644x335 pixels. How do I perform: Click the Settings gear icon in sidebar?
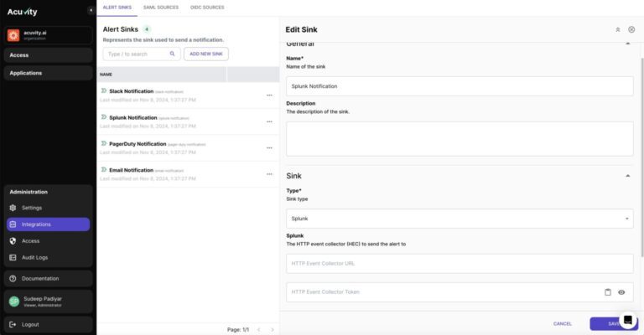(13, 208)
